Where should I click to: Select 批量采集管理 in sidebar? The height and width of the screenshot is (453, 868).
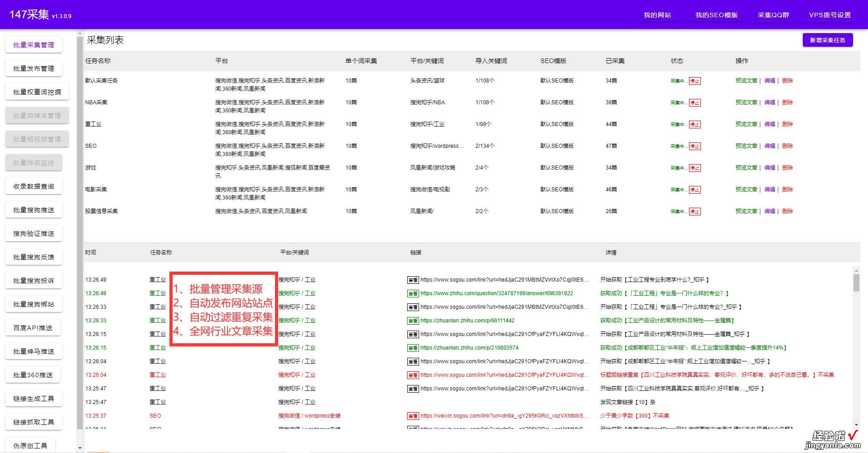(x=34, y=45)
